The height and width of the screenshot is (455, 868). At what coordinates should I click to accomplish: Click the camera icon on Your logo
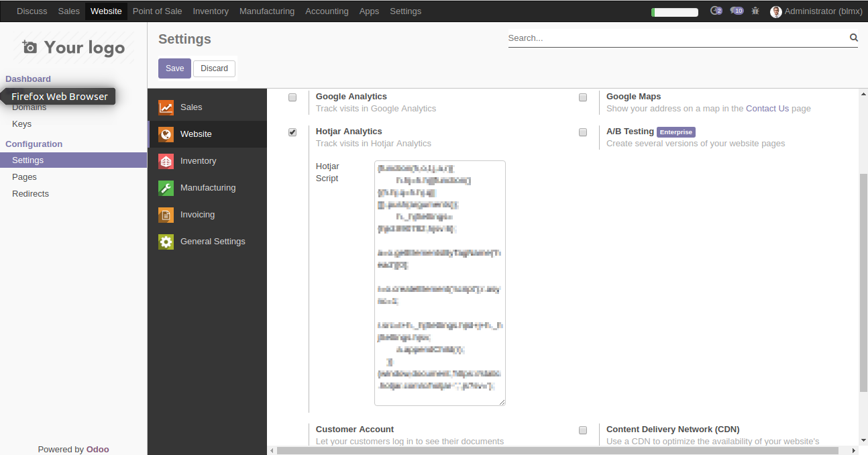point(30,47)
